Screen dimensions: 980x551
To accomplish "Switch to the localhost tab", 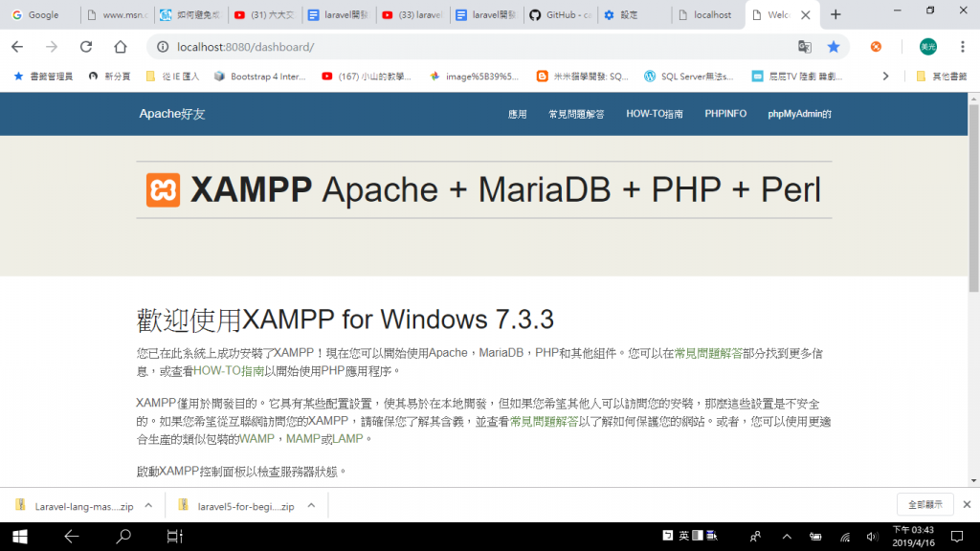I will click(706, 15).
